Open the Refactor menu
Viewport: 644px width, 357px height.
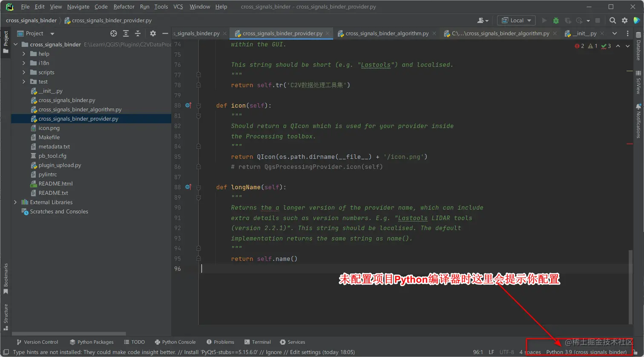(124, 7)
